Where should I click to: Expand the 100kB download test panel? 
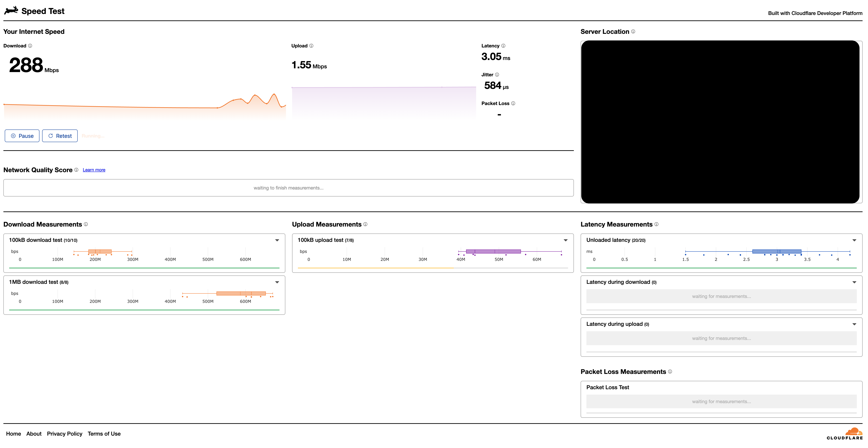277,240
